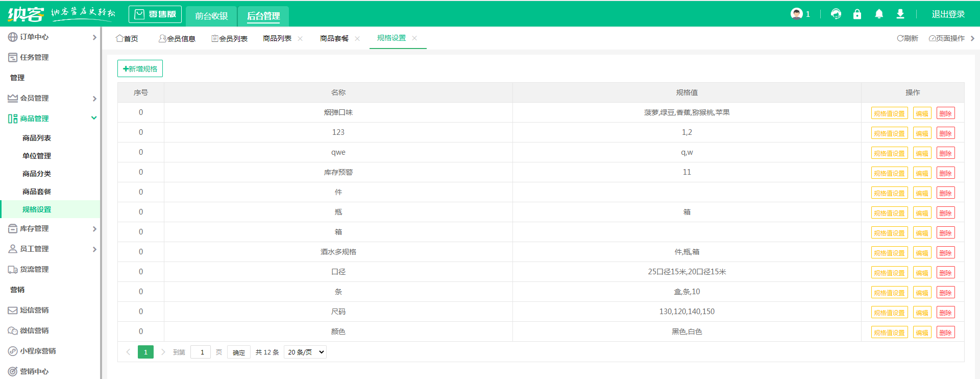Switch to 前台收银 tab

click(x=211, y=16)
